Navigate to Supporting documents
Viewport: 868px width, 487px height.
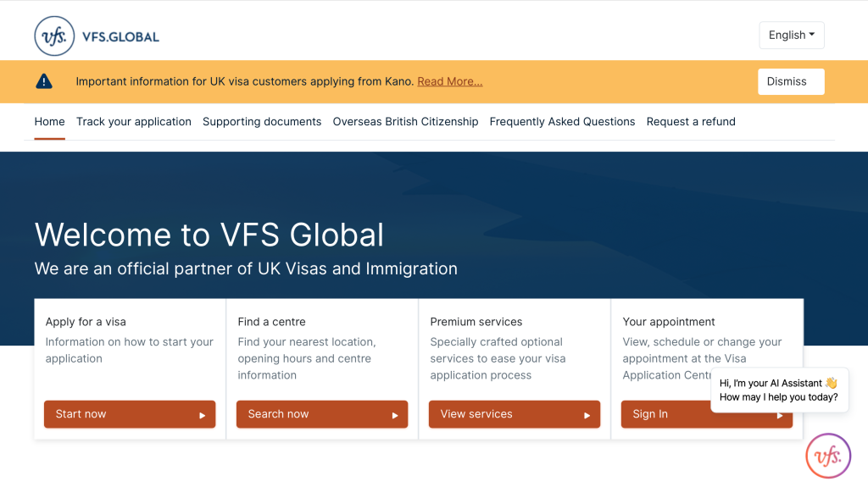point(262,122)
